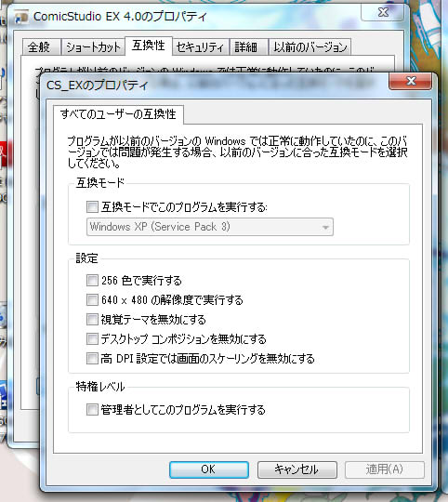Image resolution: width=448 pixels, height=502 pixels.
Task: Open the ショートカット tab
Action: (x=93, y=47)
